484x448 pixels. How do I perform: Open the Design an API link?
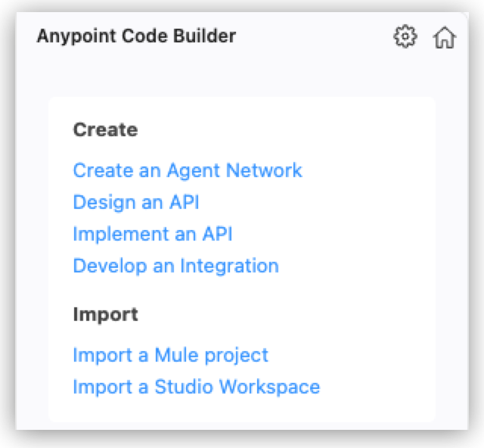pyautogui.click(x=136, y=202)
